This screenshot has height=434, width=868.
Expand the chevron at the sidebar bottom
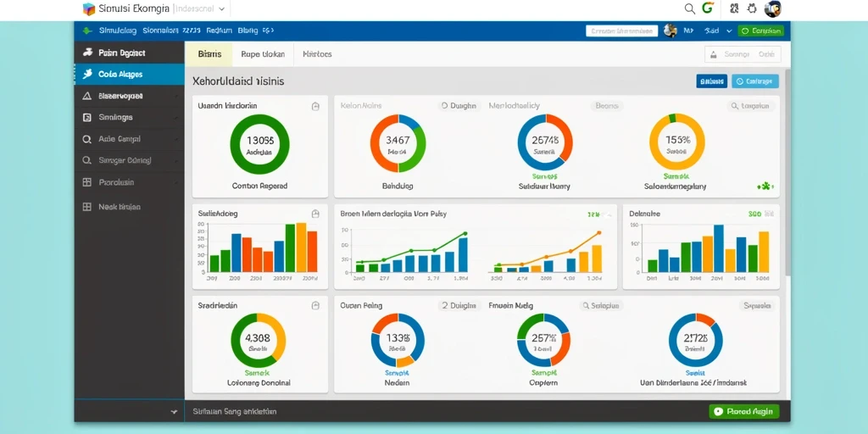click(174, 412)
